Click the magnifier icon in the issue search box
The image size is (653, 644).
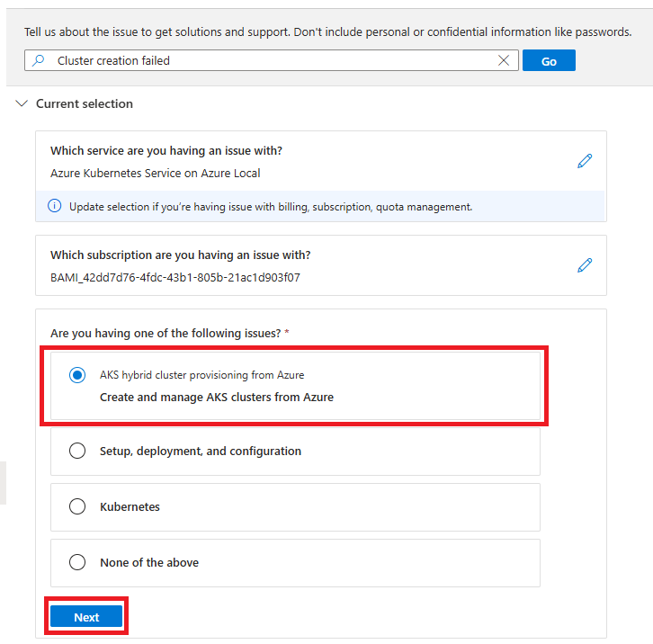(x=39, y=61)
